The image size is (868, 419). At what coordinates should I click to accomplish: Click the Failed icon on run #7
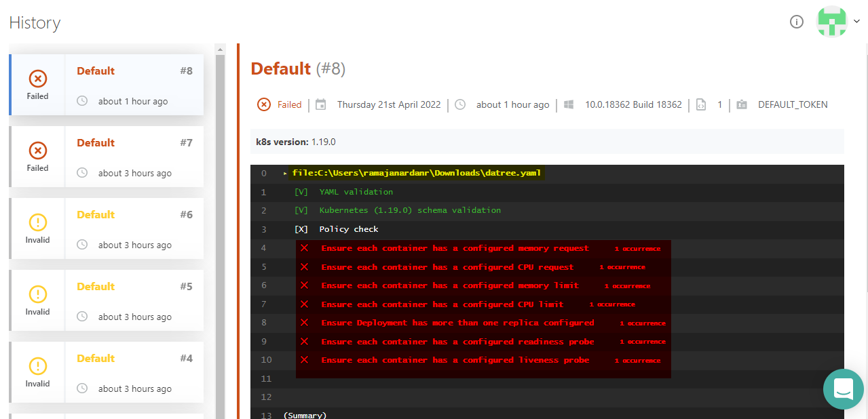[x=38, y=151]
